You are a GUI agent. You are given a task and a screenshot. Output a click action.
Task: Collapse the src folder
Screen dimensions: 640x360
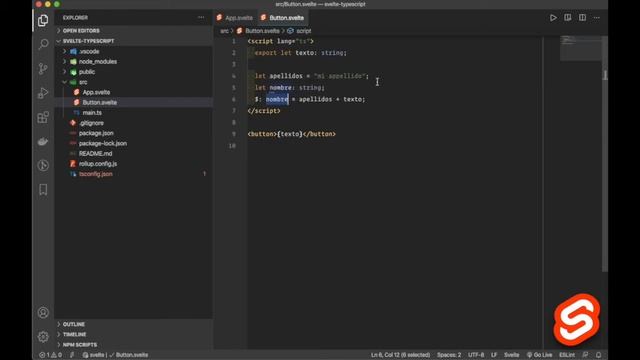point(133,82)
